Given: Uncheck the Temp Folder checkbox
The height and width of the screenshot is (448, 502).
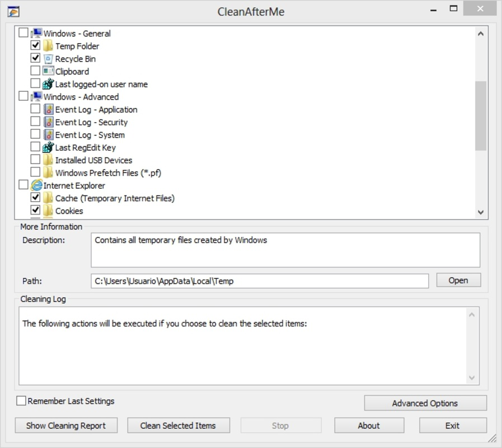Looking at the screenshot, I should (x=35, y=45).
